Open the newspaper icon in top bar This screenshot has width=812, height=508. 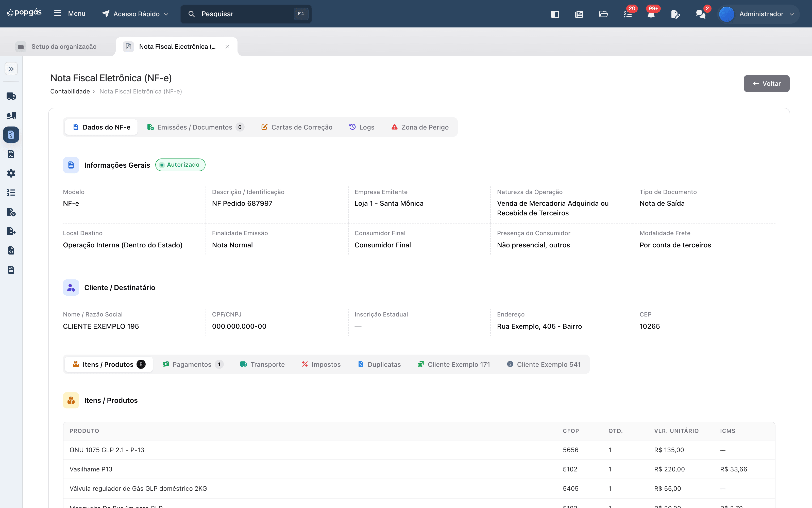pos(579,14)
